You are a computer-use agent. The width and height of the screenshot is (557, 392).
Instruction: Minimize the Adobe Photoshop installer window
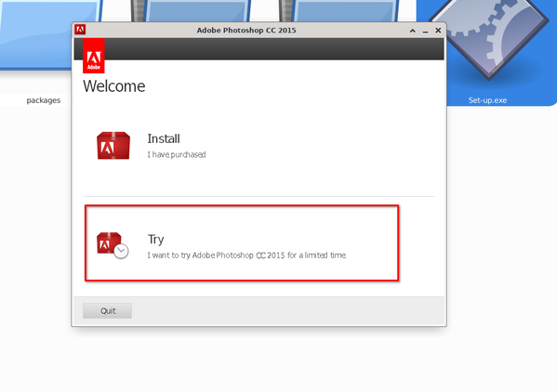pos(425,31)
